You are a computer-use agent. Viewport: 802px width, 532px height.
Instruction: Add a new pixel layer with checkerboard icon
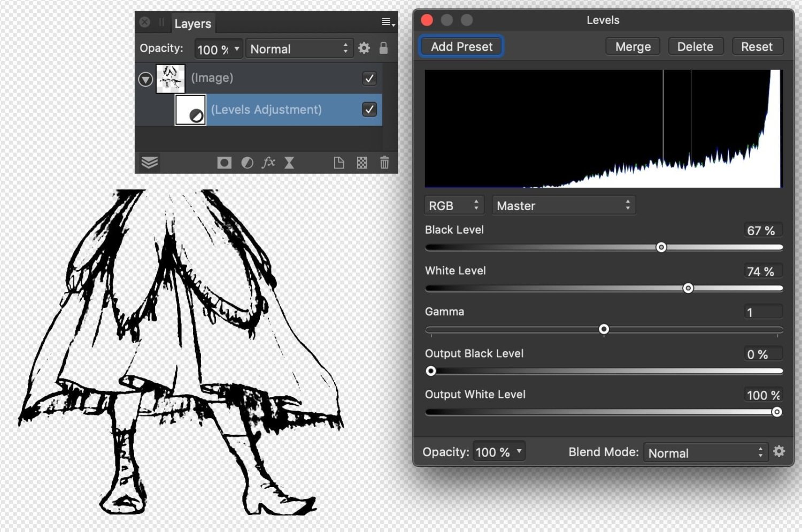click(362, 163)
